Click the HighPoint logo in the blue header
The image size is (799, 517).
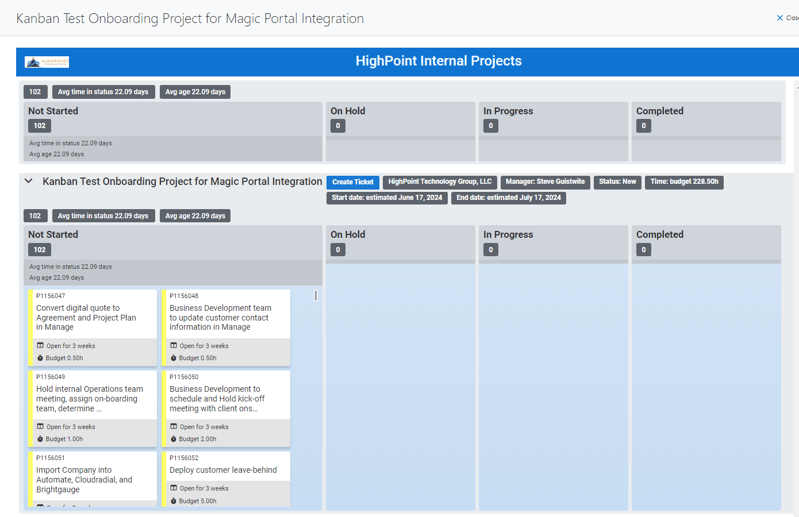click(x=47, y=62)
